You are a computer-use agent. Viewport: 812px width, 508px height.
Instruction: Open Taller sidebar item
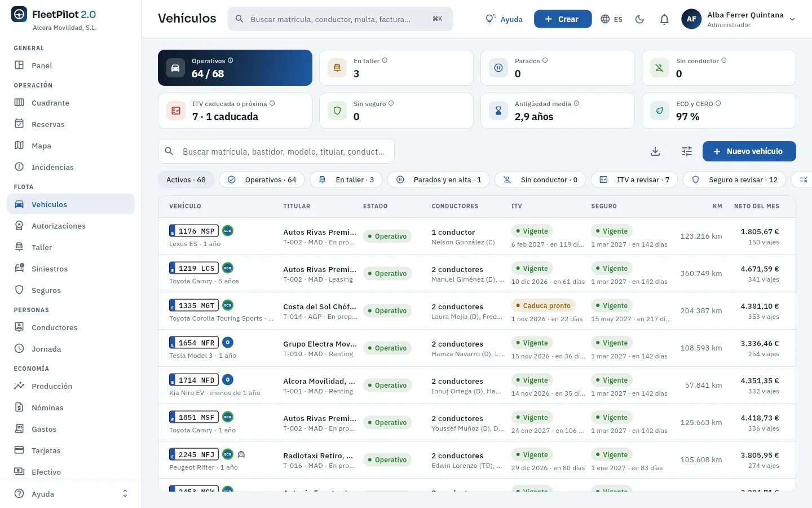(70, 247)
